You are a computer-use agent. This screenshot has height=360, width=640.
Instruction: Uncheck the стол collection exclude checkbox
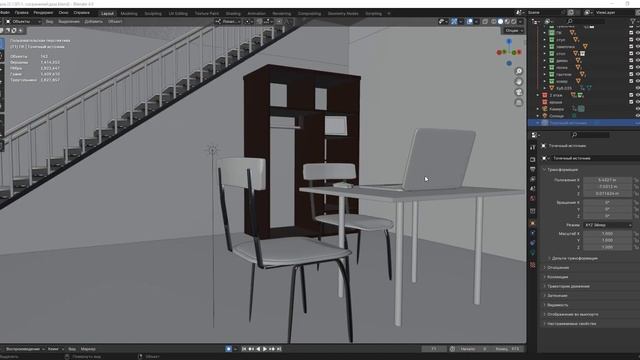click(631, 53)
